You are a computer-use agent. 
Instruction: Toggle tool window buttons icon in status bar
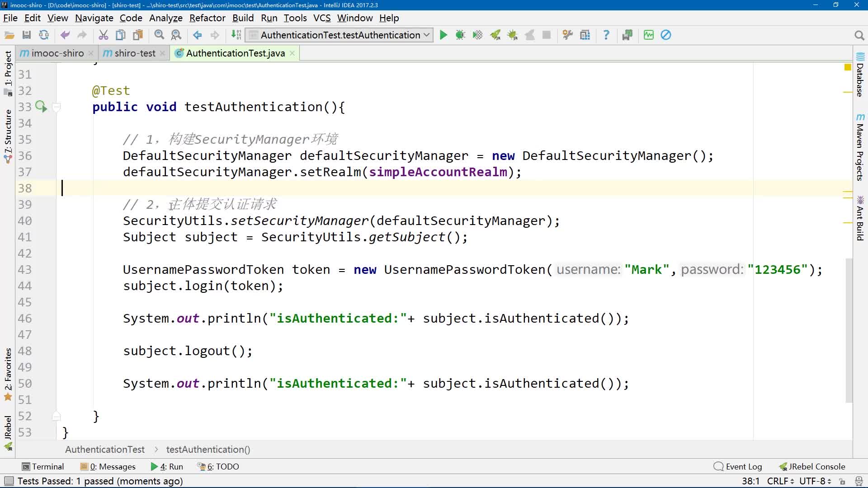click(9, 481)
